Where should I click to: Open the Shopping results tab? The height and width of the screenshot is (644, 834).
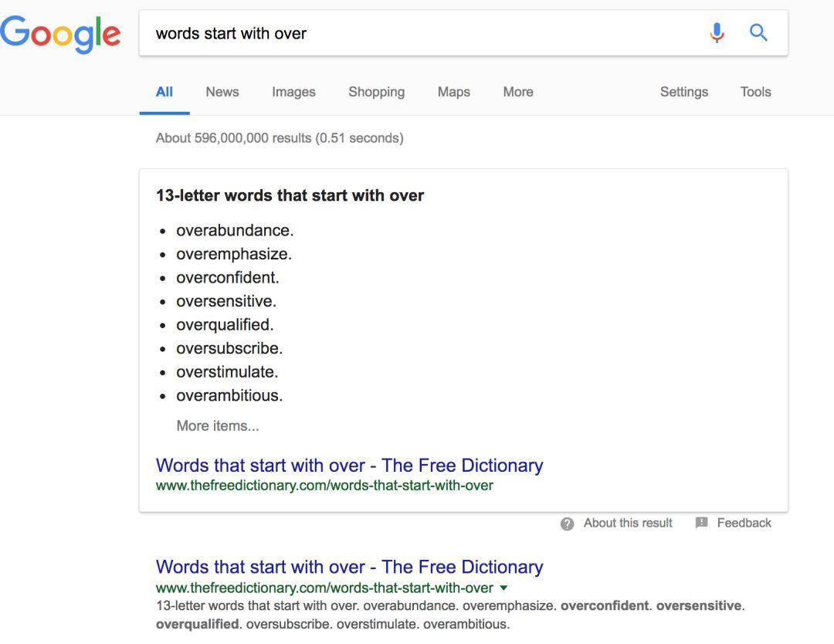pos(376,92)
